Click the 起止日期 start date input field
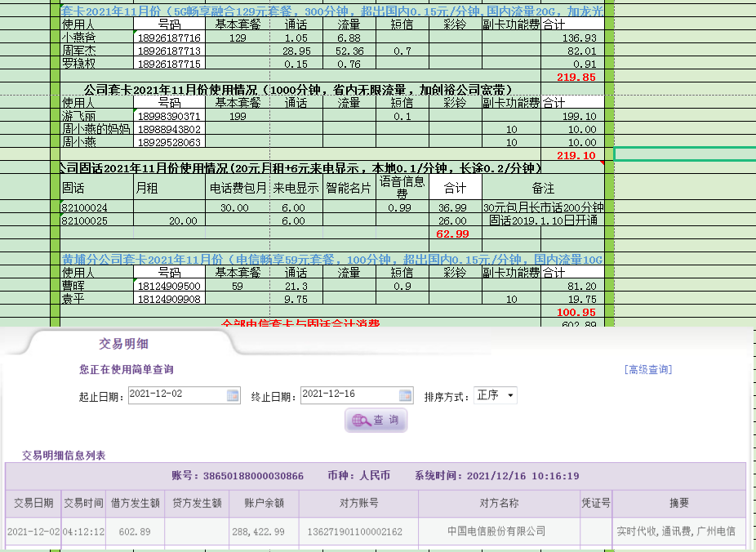Image resolution: width=756 pixels, height=552 pixels. point(176,396)
